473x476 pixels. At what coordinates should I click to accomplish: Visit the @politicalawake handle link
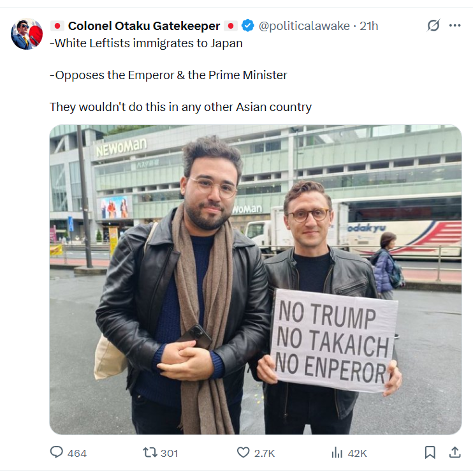point(304,26)
